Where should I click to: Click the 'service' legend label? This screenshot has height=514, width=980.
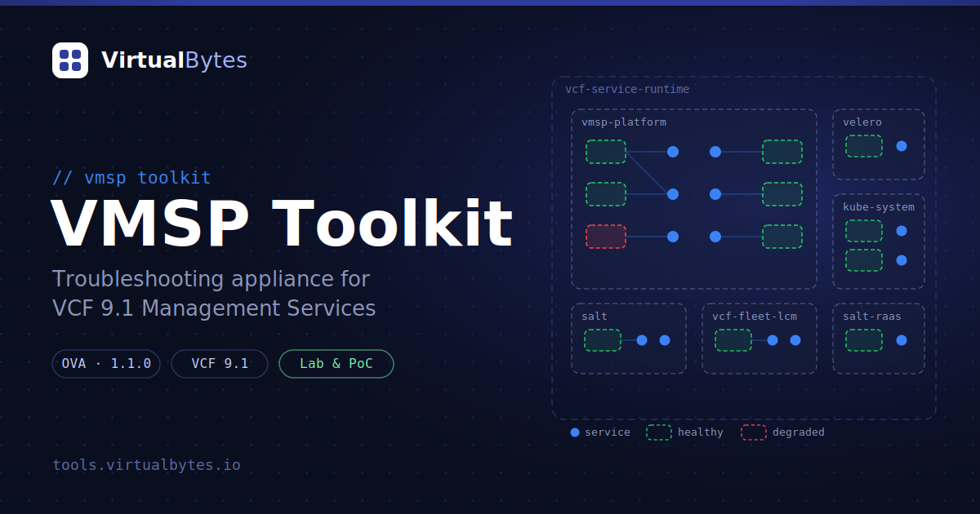[x=608, y=432]
